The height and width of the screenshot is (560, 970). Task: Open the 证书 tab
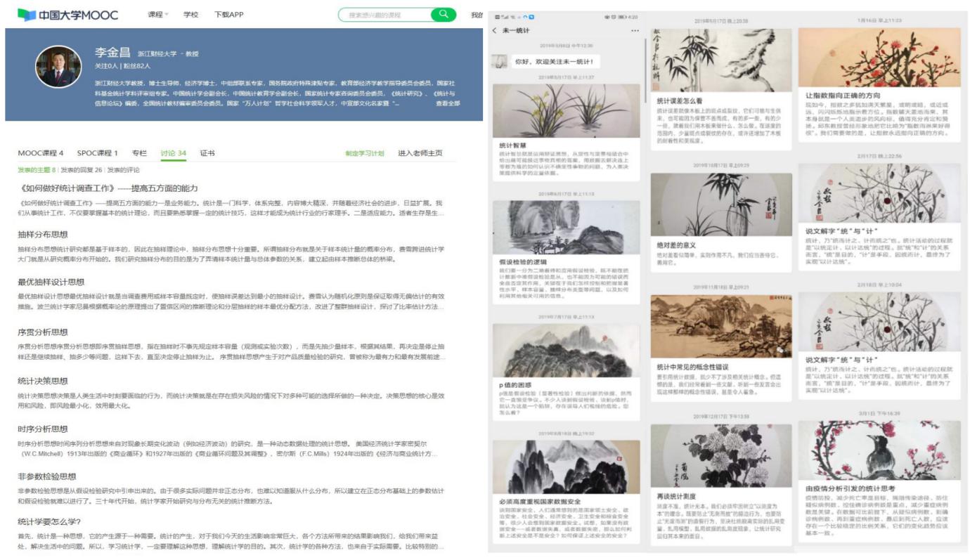click(207, 153)
